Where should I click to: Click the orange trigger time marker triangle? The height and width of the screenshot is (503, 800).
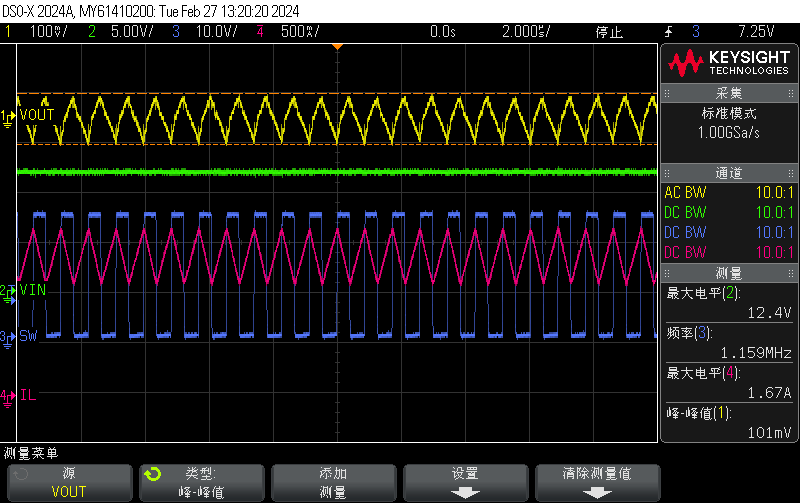pos(337,47)
